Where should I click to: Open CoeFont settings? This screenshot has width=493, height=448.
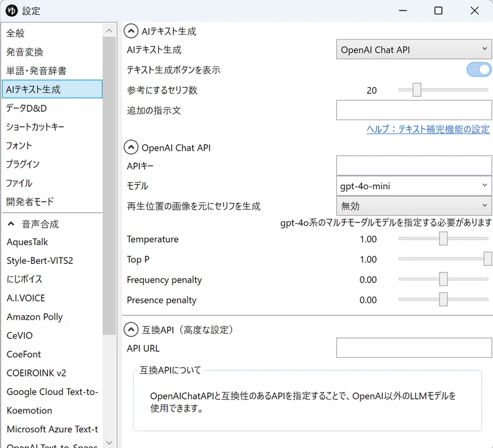[52, 354]
